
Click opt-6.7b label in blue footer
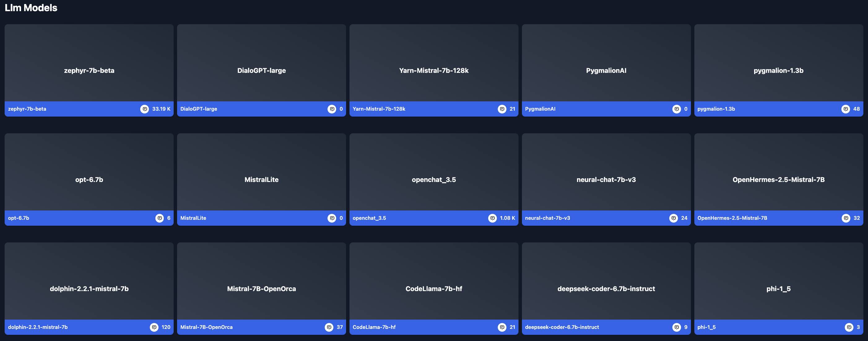tap(19, 218)
